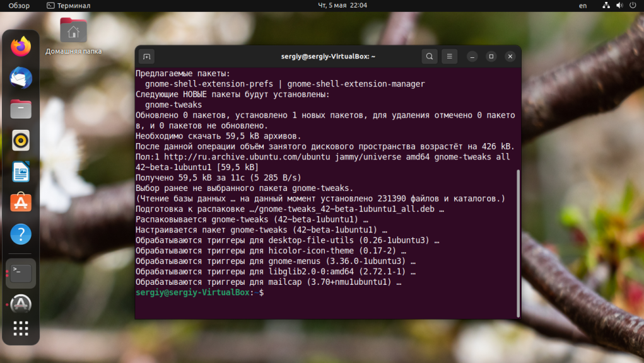Open the network status icon
Image resolution: width=644 pixels, height=363 pixels.
tap(606, 5)
